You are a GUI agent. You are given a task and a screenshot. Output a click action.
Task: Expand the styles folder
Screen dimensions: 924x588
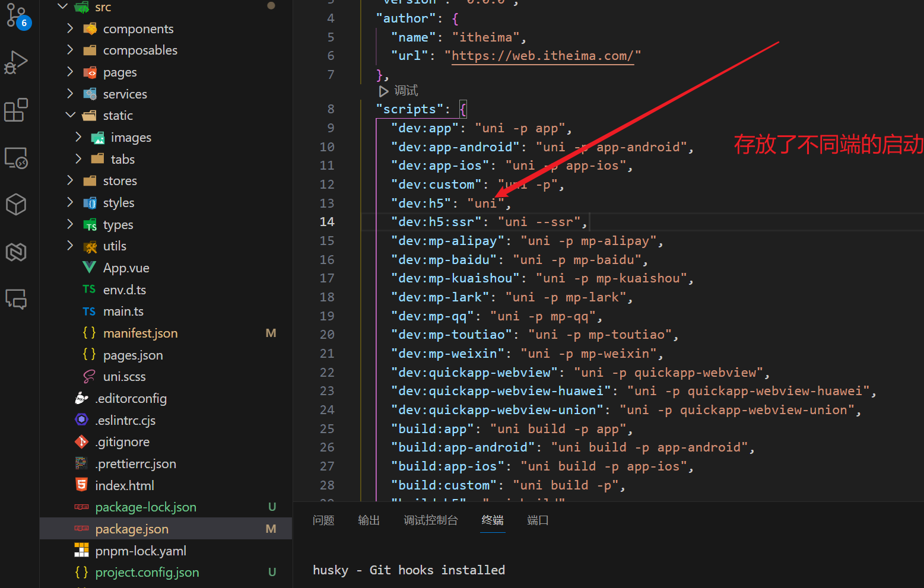(x=70, y=202)
